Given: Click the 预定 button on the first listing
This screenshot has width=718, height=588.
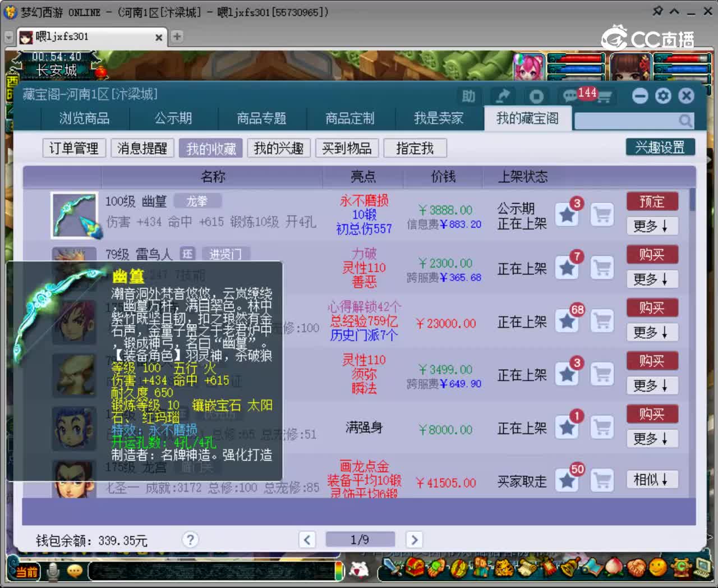Looking at the screenshot, I should (652, 201).
